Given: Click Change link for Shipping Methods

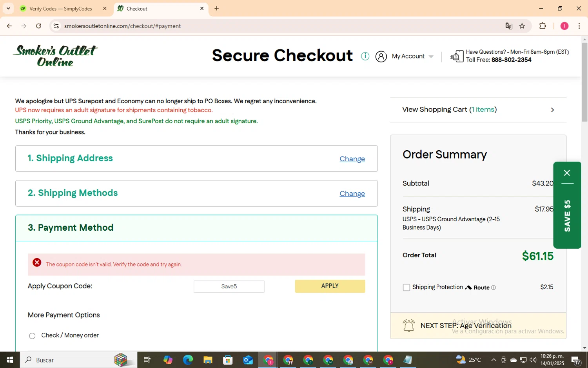Looking at the screenshot, I should tap(352, 193).
